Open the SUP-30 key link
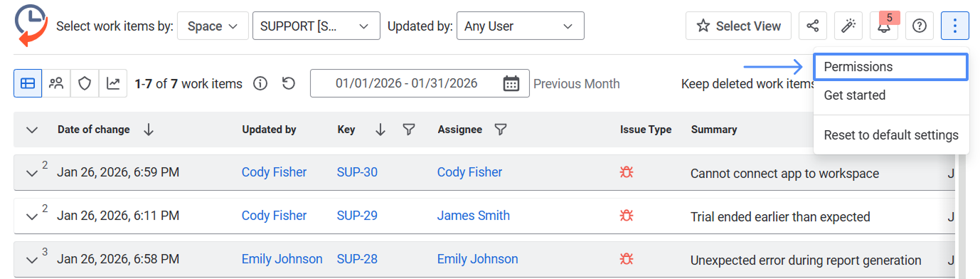980x279 pixels. point(357,172)
